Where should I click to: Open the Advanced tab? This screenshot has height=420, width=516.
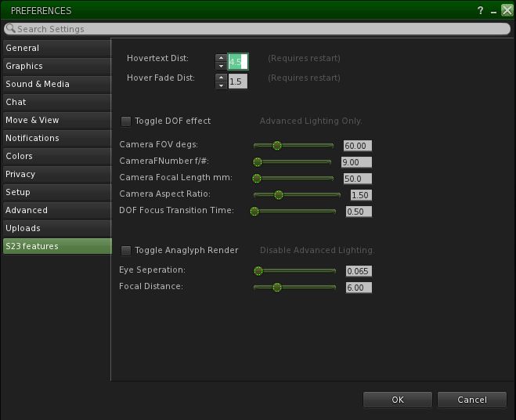pyautogui.click(x=56, y=211)
